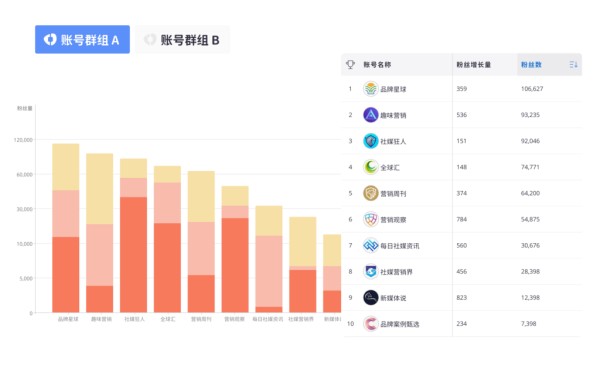Select account name 社媒狂人 in table
Viewport: 600px width, 390px height.
[x=393, y=141]
